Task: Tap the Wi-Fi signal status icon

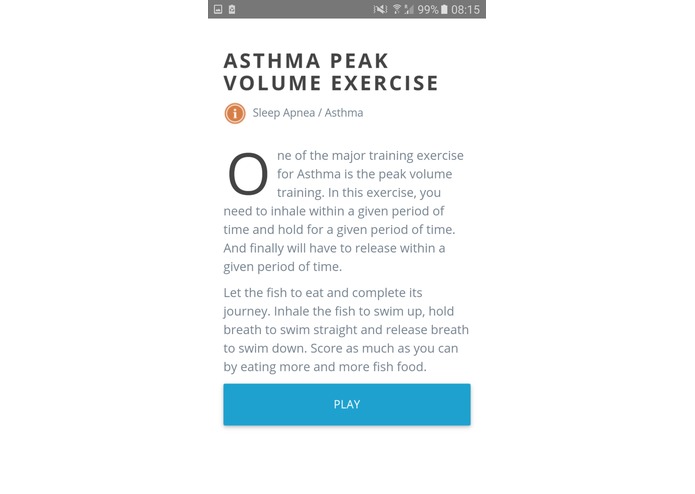Action: coord(397,9)
